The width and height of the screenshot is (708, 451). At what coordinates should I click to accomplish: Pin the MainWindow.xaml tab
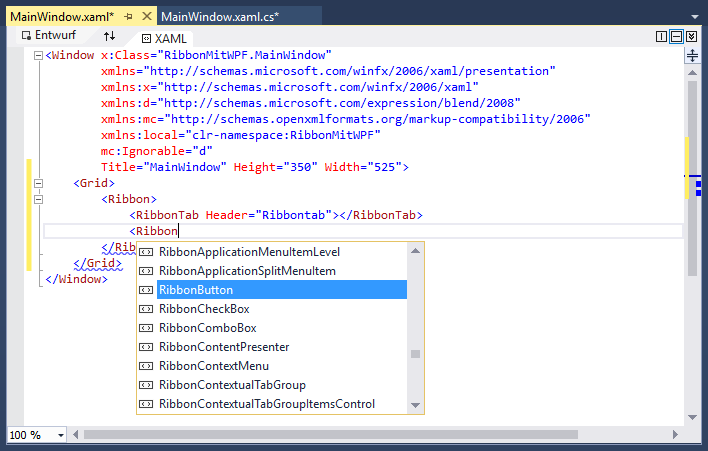coord(129,17)
